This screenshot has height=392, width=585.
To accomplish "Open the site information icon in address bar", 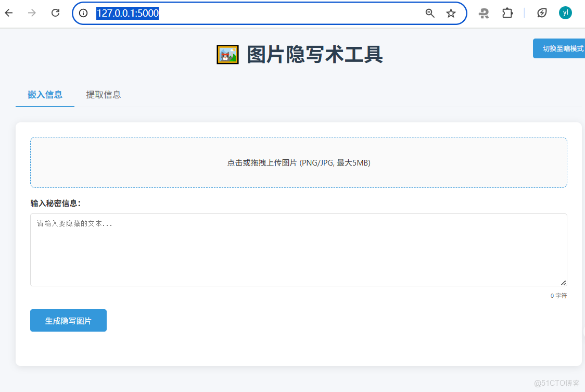I will pos(83,13).
